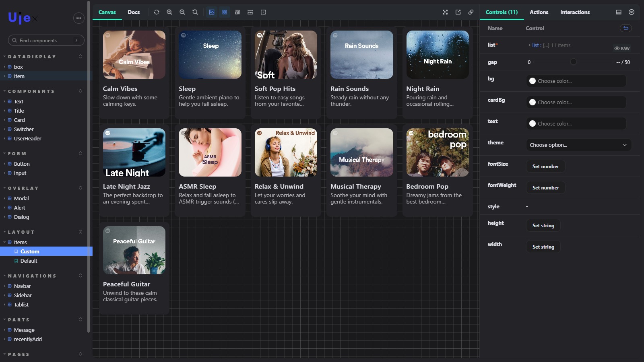Click the Set string button for width
This screenshot has height=362, width=644.
[543, 247]
